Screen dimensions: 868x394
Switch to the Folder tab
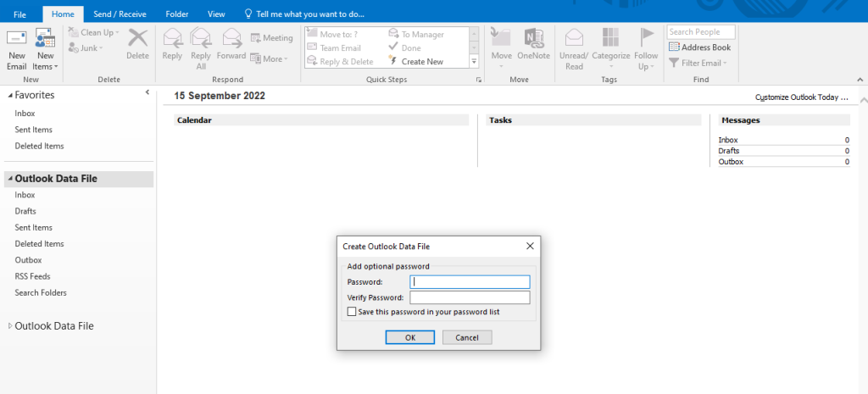click(x=176, y=14)
